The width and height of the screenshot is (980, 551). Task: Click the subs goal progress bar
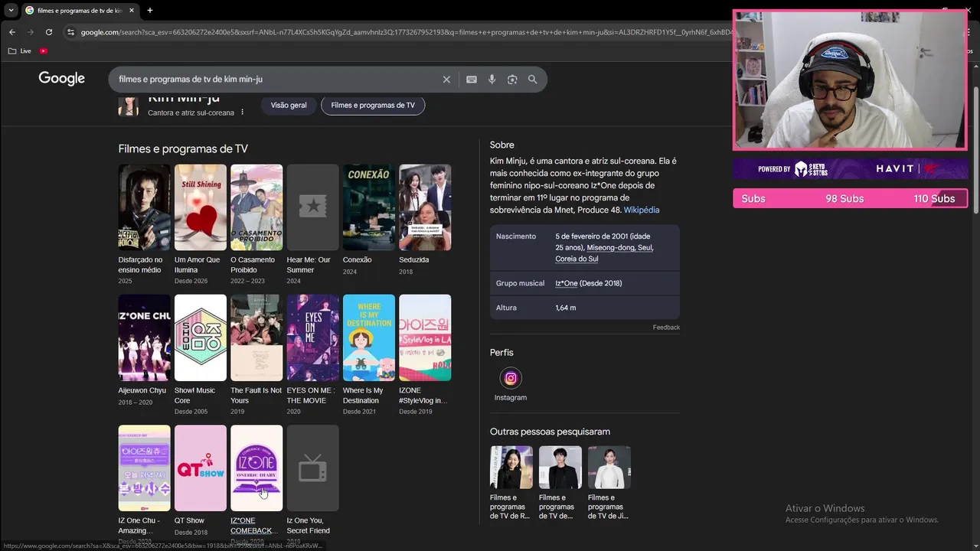850,199
